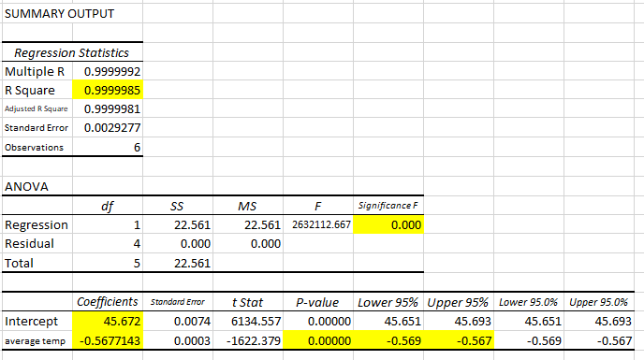Select the ANOVA heading cell
644x360 pixels.
pos(37,187)
